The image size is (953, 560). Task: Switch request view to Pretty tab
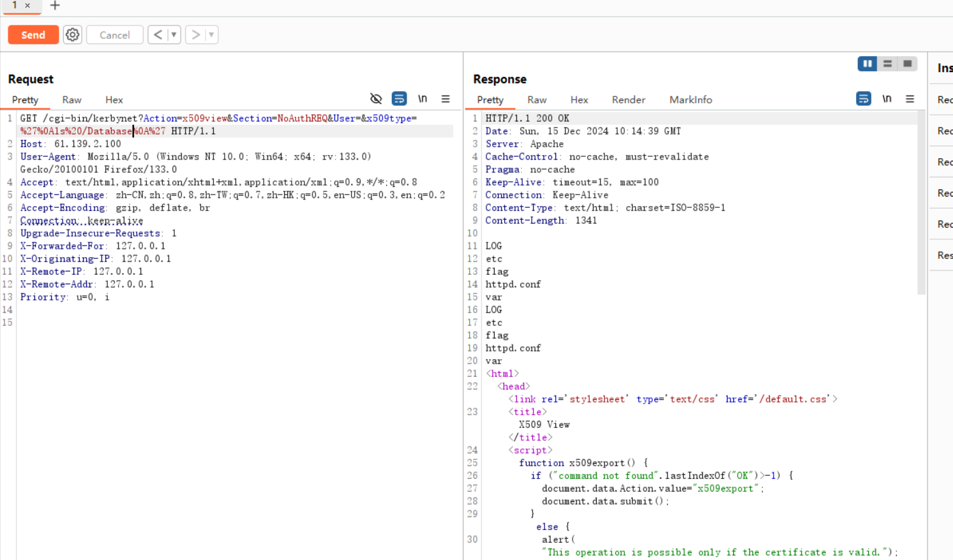[25, 99]
